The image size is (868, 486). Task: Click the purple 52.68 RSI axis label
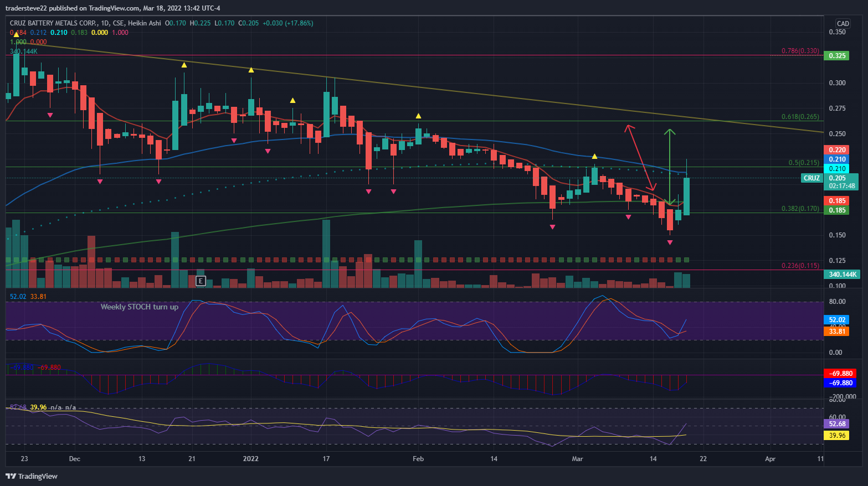[x=836, y=424]
